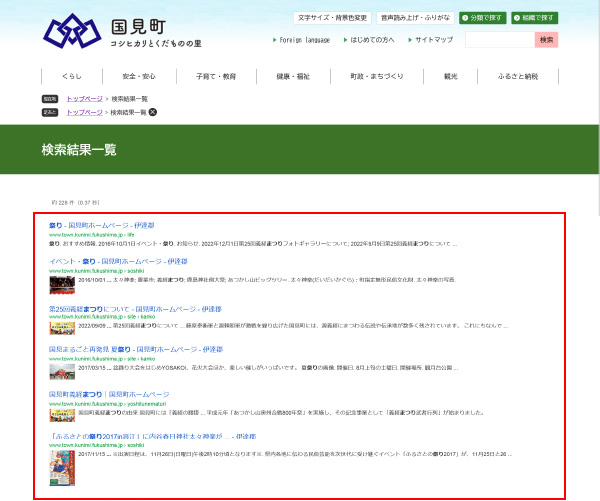Open the 健康・福祉 menu
Viewport: 600px width, 501px height.
pos(293,77)
